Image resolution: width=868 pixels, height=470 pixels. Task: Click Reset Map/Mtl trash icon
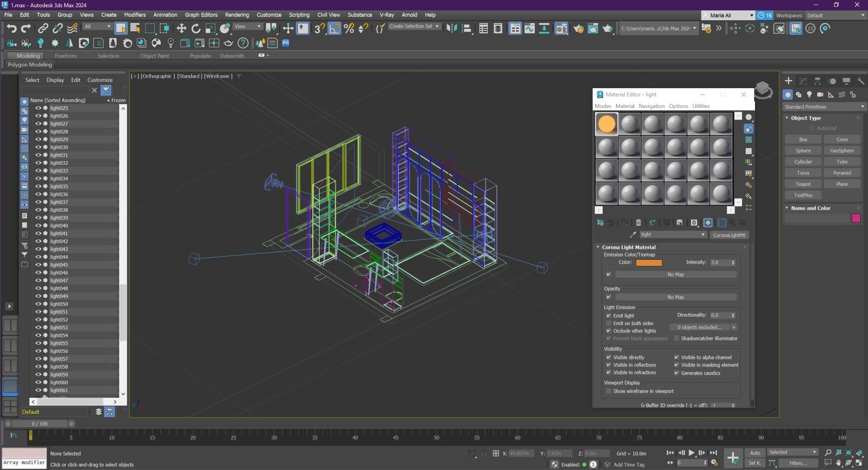click(x=638, y=223)
